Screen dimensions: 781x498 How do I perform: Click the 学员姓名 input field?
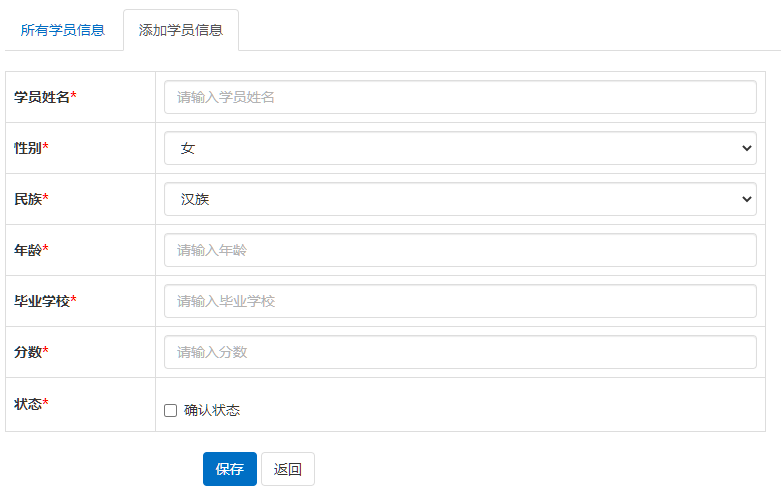coord(460,97)
